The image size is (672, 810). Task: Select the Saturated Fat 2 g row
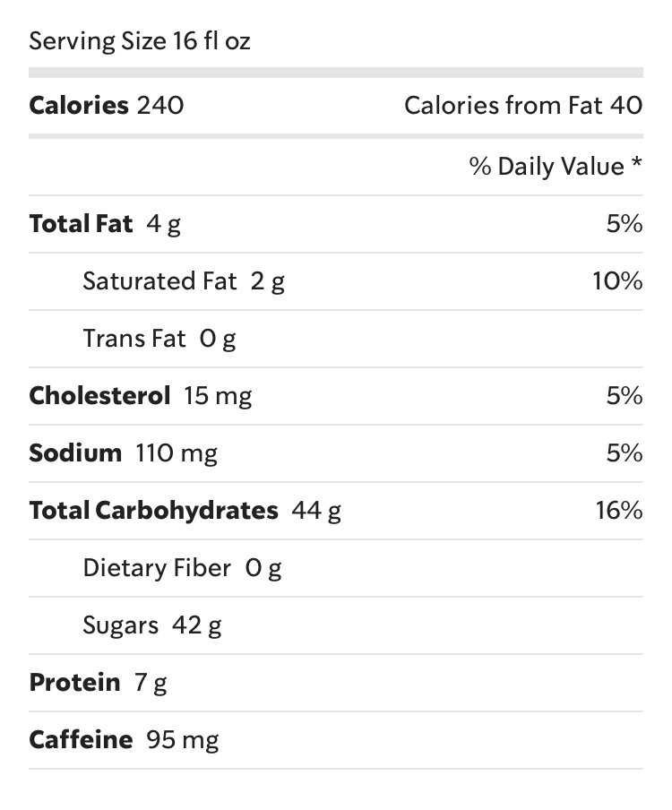pos(336,281)
